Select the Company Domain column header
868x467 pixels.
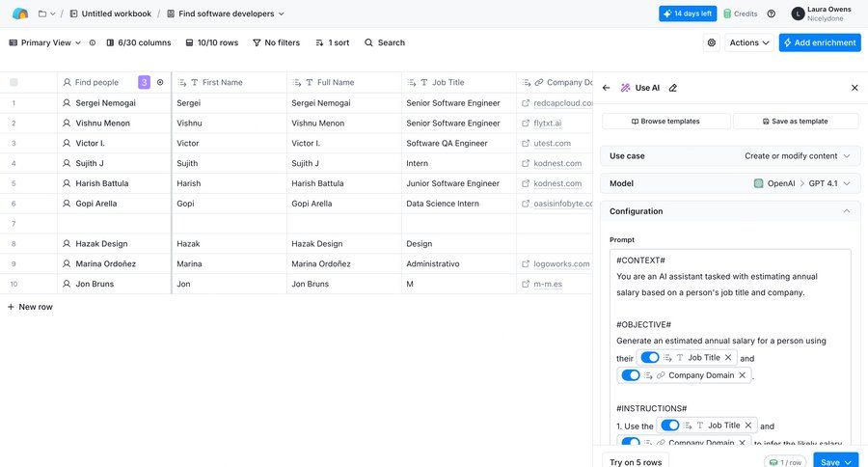pyautogui.click(x=555, y=82)
